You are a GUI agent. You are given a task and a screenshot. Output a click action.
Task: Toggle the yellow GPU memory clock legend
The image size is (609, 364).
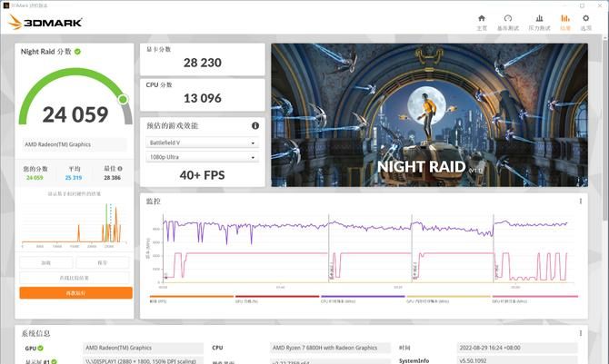coord(448,299)
